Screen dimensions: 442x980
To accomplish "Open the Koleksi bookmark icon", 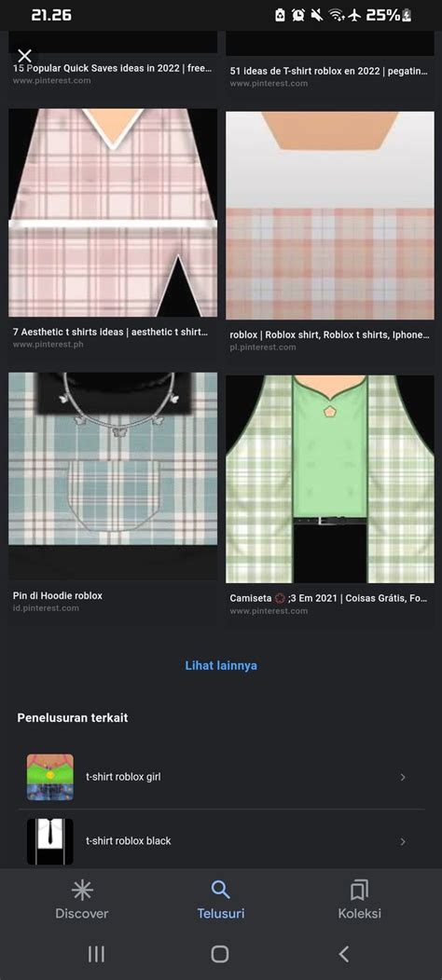I will pyautogui.click(x=359, y=890).
